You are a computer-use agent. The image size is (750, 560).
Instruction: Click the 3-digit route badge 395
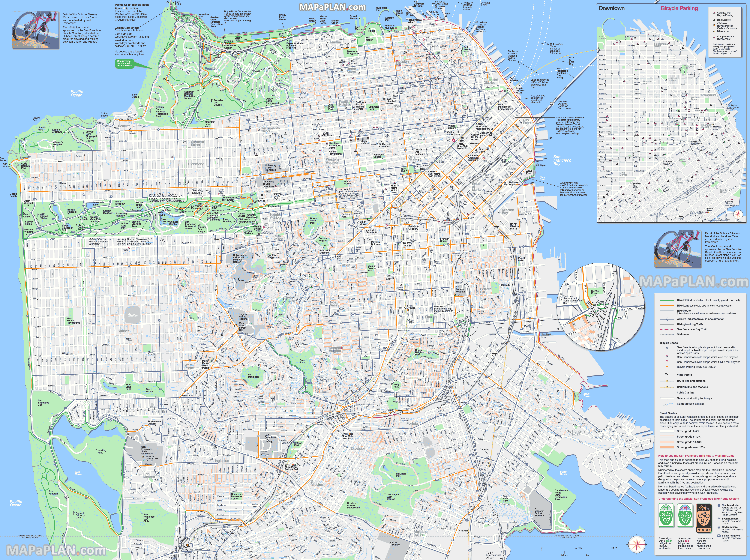[x=719, y=536]
